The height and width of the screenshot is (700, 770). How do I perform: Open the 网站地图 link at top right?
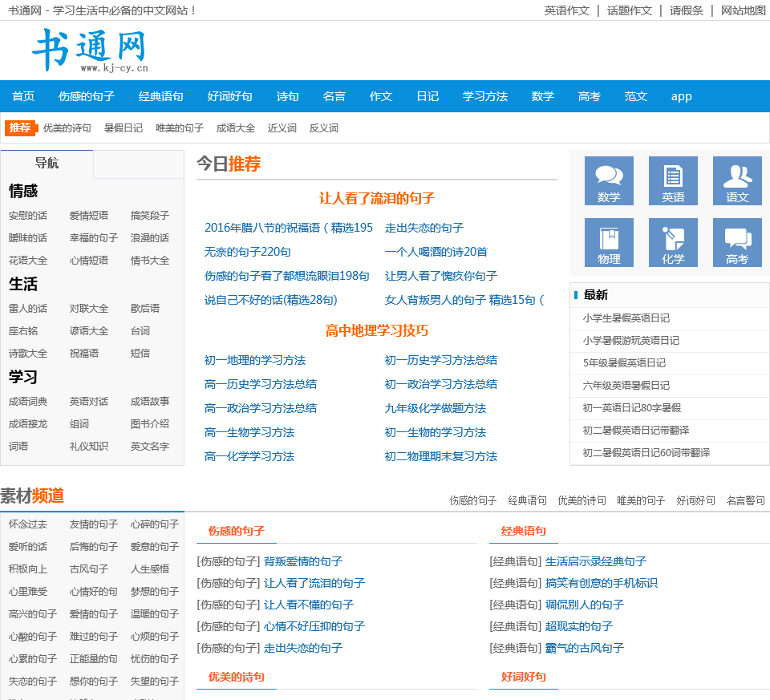(744, 10)
